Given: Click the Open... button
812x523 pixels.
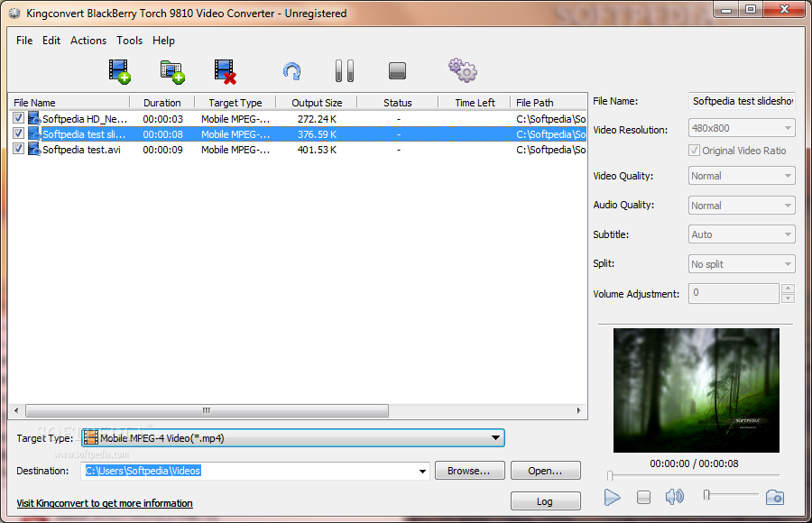Looking at the screenshot, I should point(545,471).
